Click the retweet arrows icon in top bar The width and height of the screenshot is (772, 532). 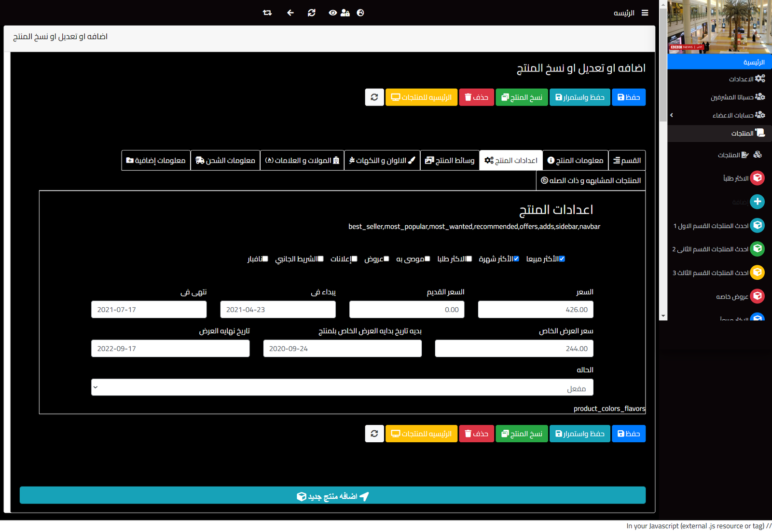[267, 13]
